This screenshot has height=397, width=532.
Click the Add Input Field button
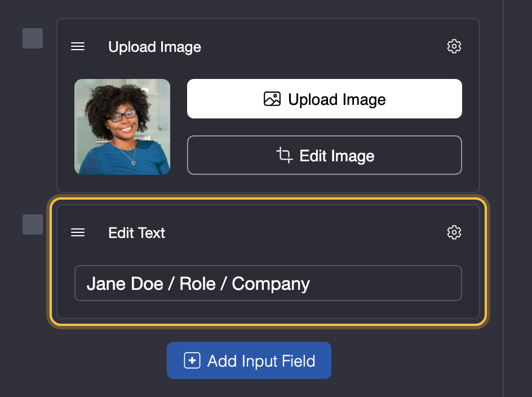tap(249, 360)
